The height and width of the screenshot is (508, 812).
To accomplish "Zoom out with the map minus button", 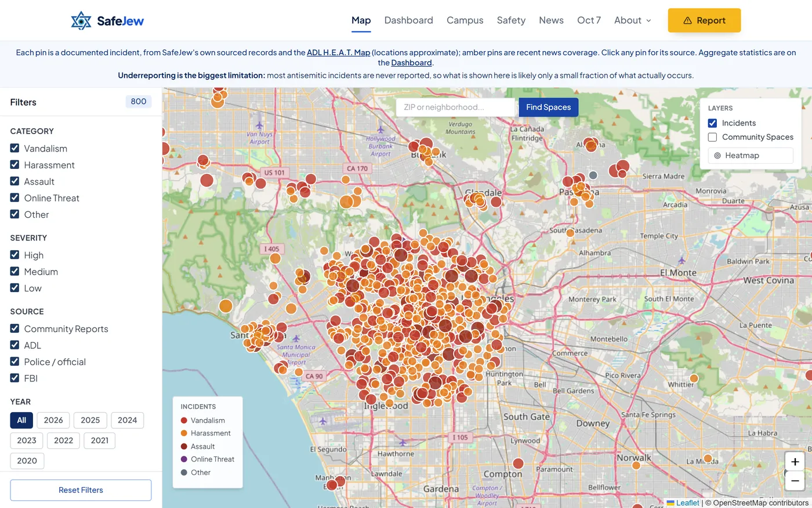I will 795,481.
